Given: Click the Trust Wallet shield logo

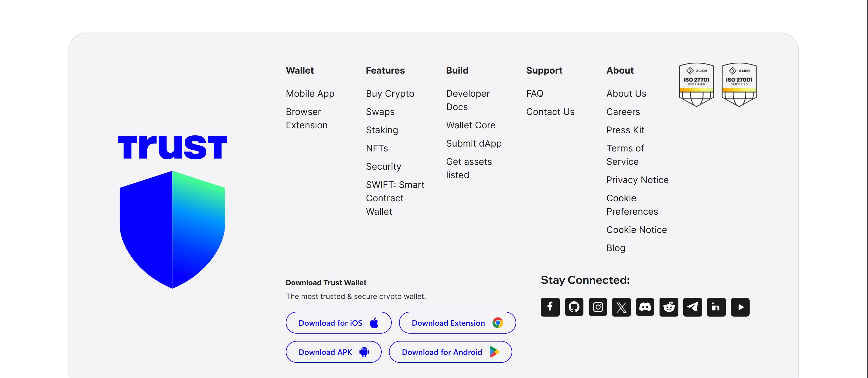Looking at the screenshot, I should click(x=172, y=229).
